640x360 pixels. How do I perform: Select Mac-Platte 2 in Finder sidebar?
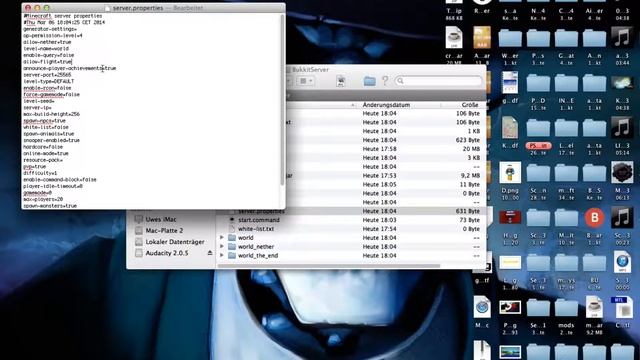click(164, 231)
